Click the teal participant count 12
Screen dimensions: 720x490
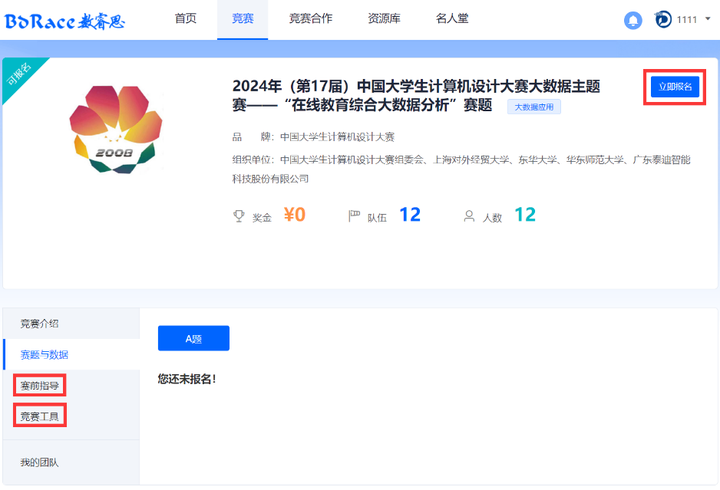point(525,214)
